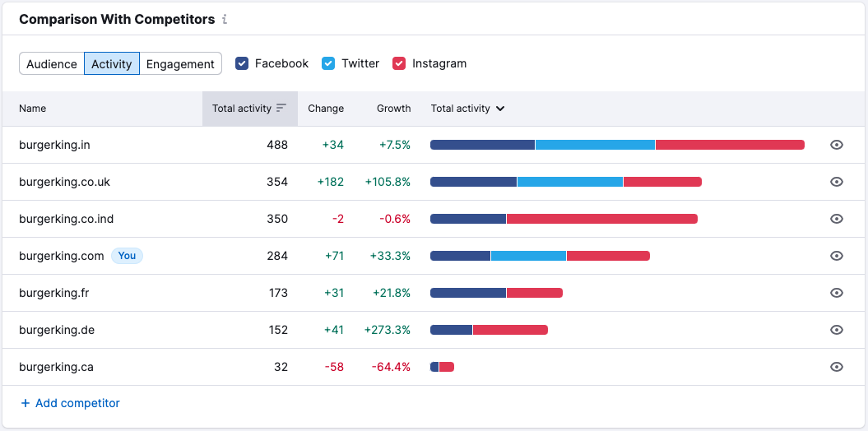Disable the Instagram checkbox
868x431 pixels.
[x=399, y=63]
